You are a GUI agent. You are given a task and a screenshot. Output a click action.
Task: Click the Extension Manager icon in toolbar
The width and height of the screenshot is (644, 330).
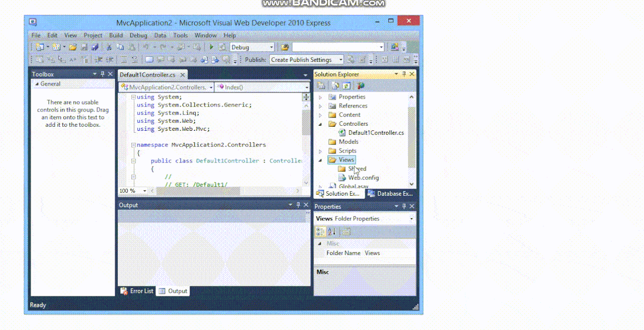(394, 47)
